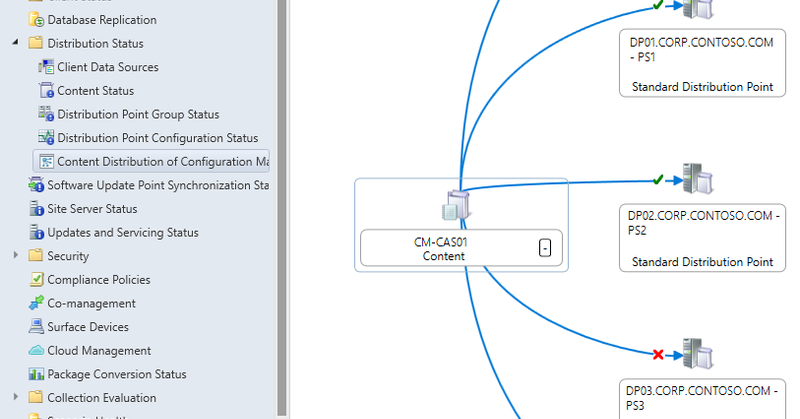Viewport: 800px width, 419px height.
Task: Click Updates and Servicing Status icon
Action: (36, 232)
